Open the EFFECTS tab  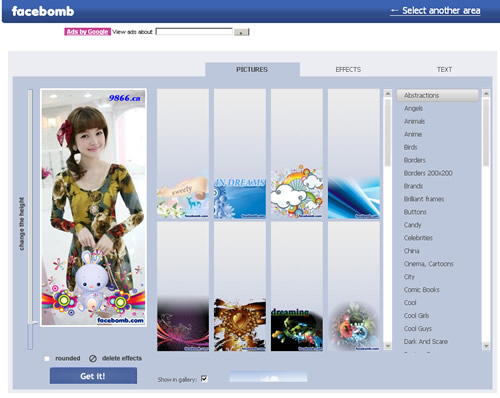click(x=348, y=70)
